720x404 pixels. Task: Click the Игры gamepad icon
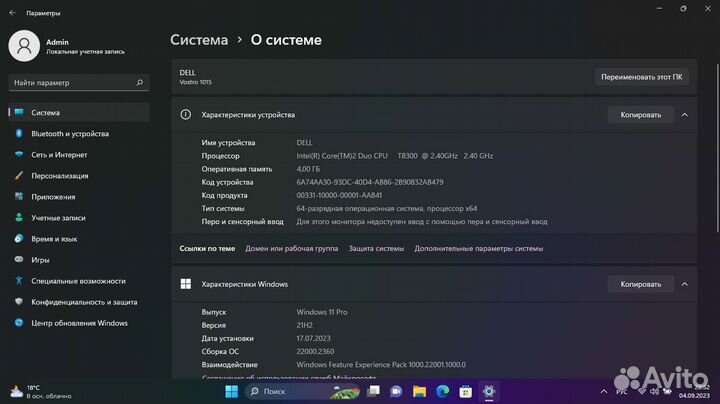click(19, 259)
